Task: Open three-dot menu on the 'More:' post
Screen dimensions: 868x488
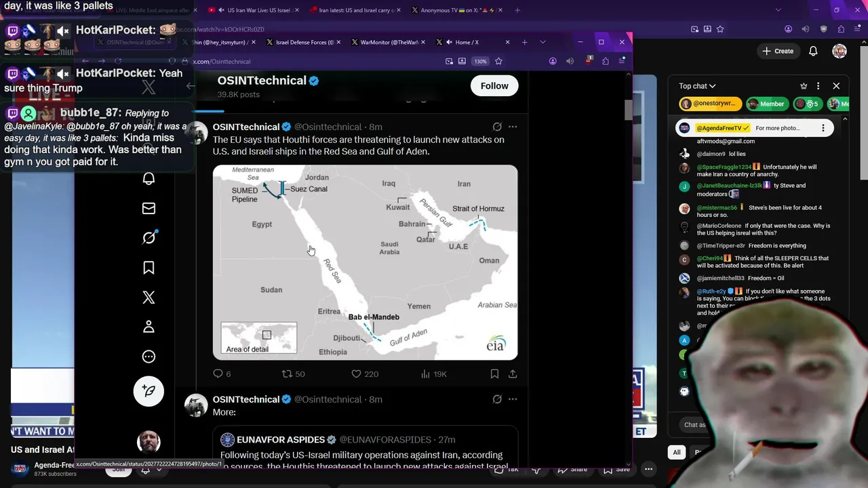Action: click(x=513, y=399)
